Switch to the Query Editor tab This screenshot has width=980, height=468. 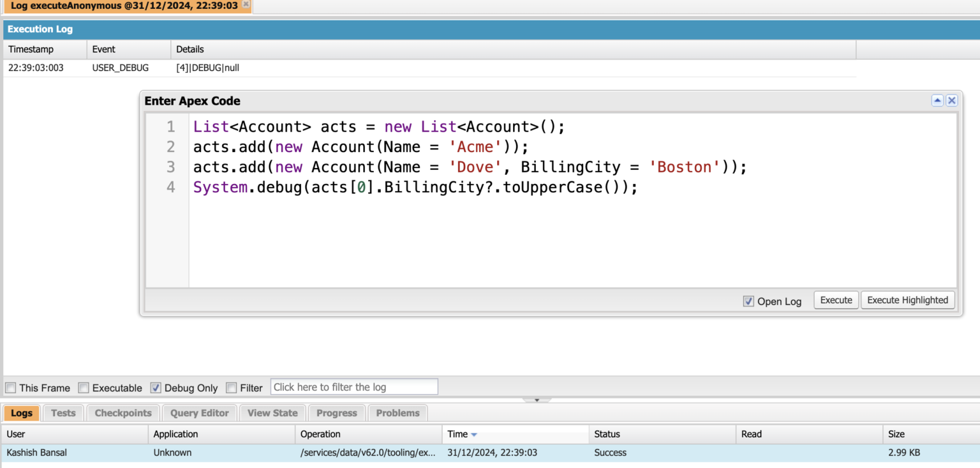pyautogui.click(x=199, y=412)
